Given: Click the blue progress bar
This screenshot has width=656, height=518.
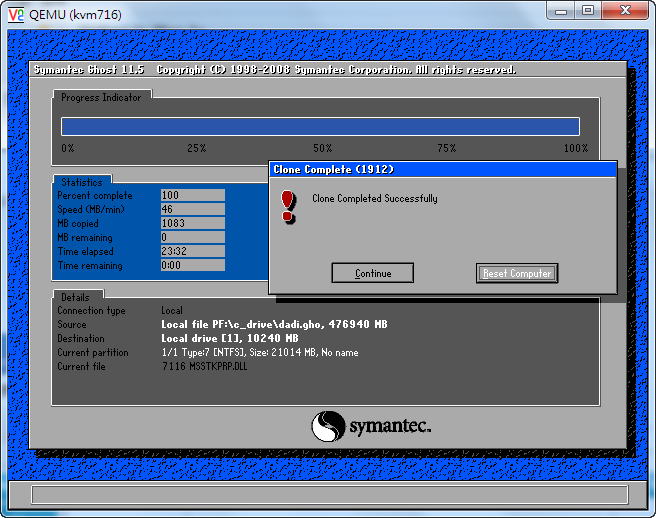Looking at the screenshot, I should tap(320, 126).
